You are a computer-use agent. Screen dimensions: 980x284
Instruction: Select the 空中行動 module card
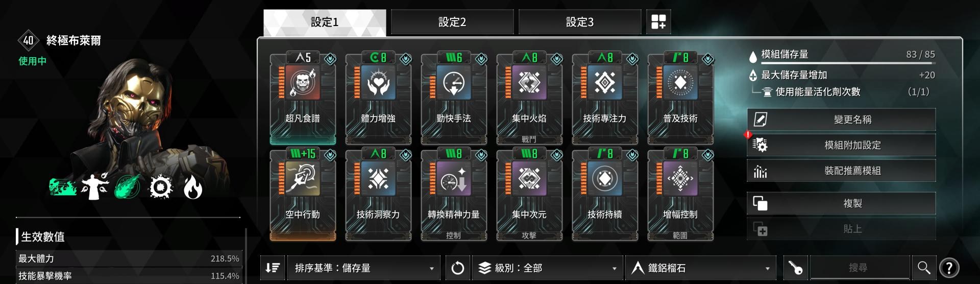[303, 195]
